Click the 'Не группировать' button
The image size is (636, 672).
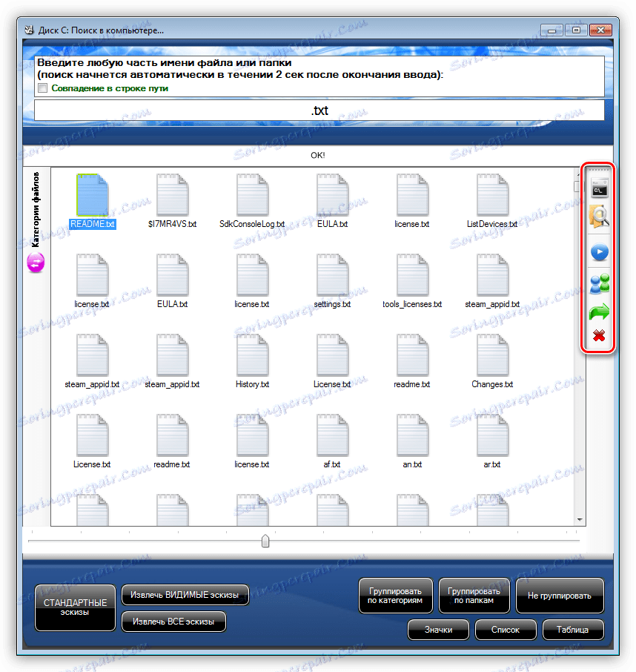(560, 596)
